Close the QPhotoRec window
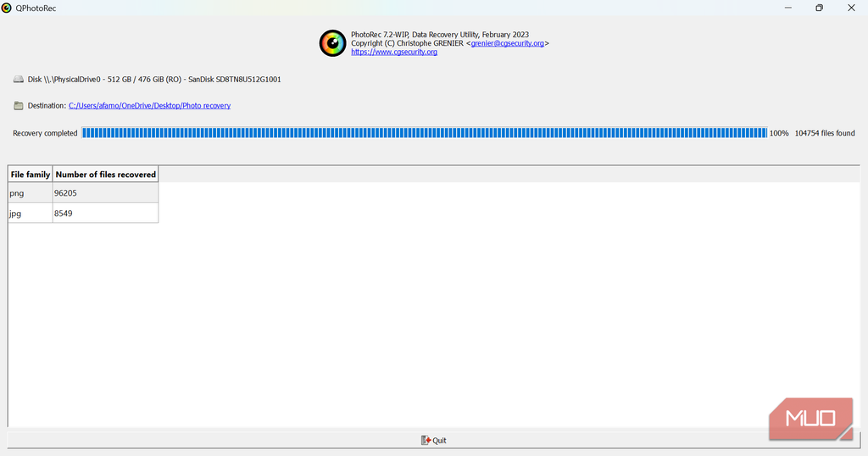The width and height of the screenshot is (868, 456). click(851, 8)
